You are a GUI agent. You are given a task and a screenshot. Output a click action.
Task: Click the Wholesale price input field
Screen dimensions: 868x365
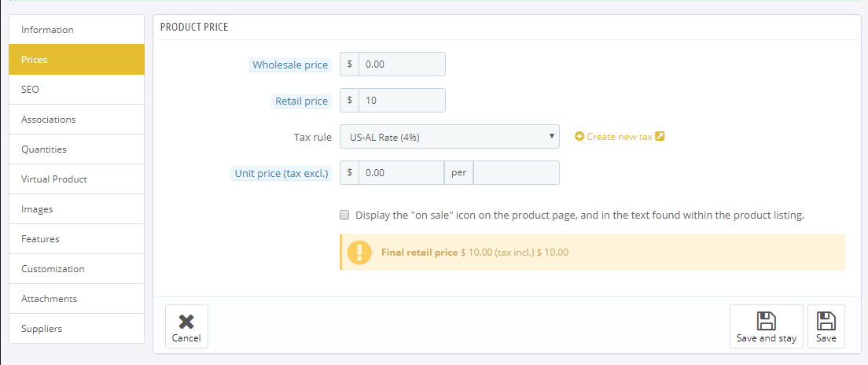pyautogui.click(x=403, y=65)
